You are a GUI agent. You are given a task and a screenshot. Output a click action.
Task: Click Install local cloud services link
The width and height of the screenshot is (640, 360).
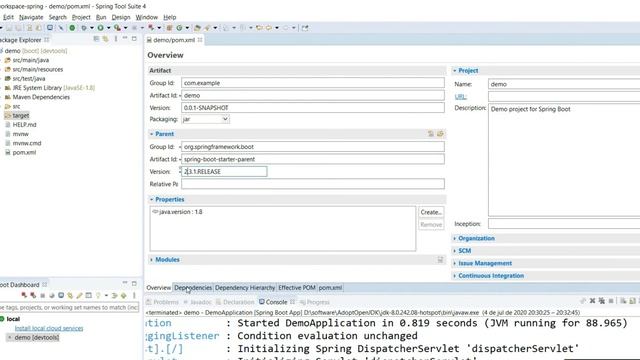(49, 328)
